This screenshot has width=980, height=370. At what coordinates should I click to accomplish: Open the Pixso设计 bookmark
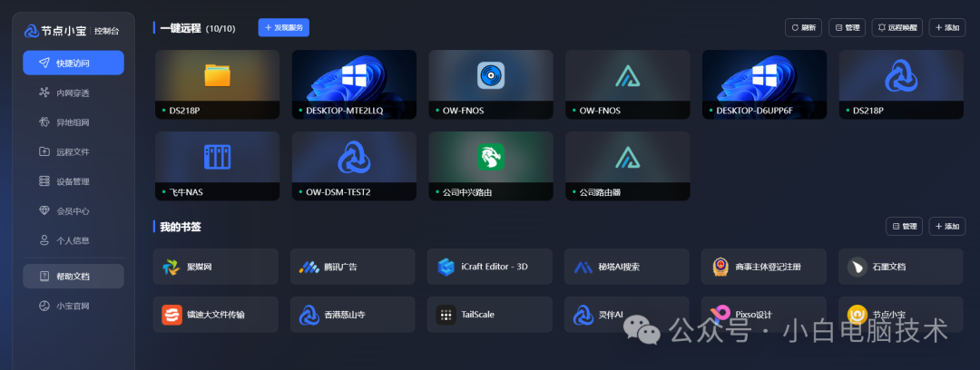(x=764, y=315)
